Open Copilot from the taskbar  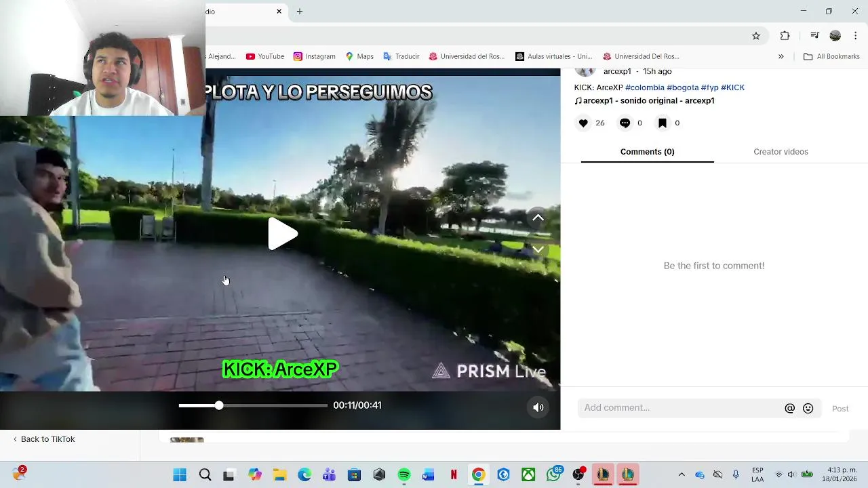pyautogui.click(x=254, y=475)
